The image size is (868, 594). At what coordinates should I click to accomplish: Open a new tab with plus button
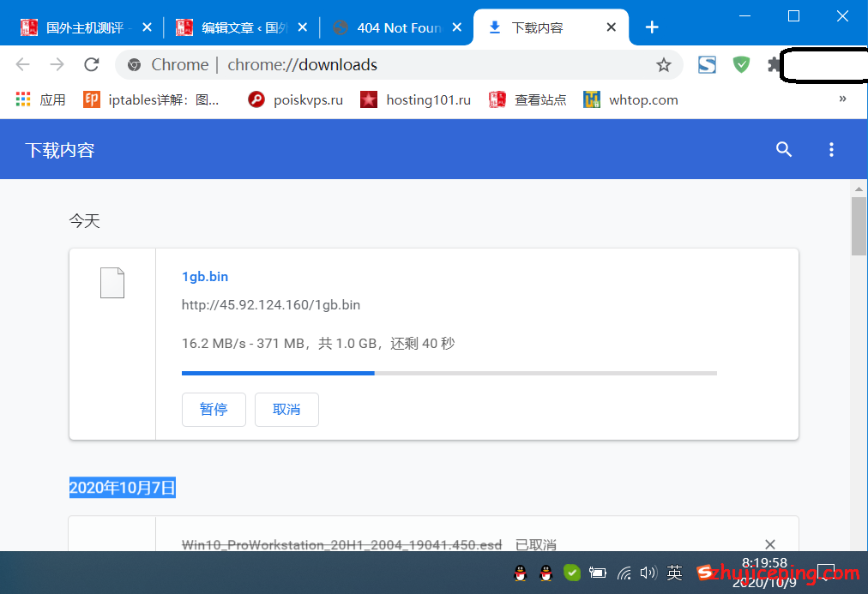652,27
